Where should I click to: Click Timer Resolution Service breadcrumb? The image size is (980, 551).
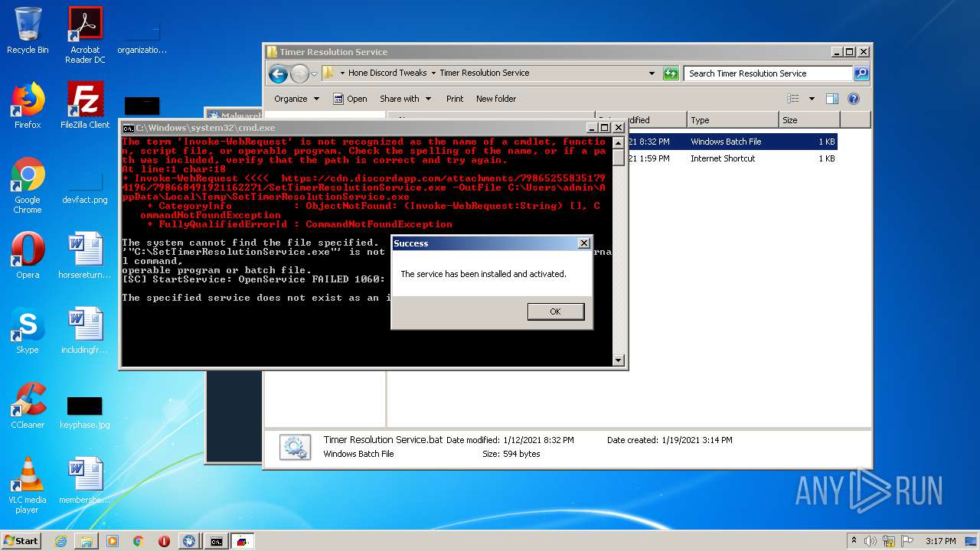[485, 73]
